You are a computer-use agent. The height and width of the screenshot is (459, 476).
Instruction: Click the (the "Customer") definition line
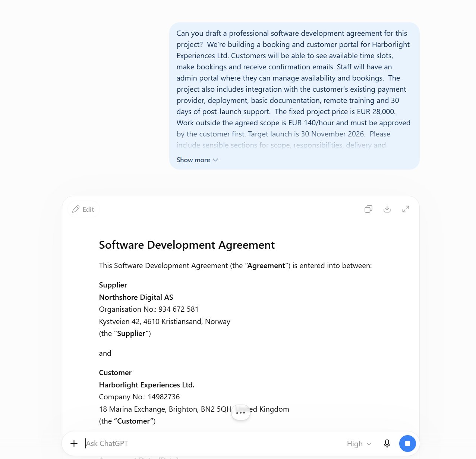point(127,421)
